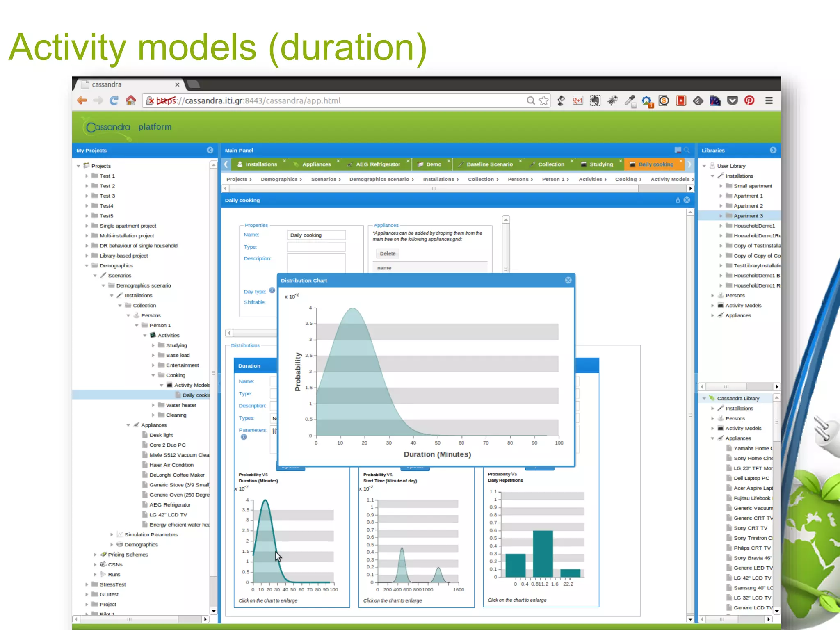
Task: Click the empty Type input field
Action: (x=316, y=247)
